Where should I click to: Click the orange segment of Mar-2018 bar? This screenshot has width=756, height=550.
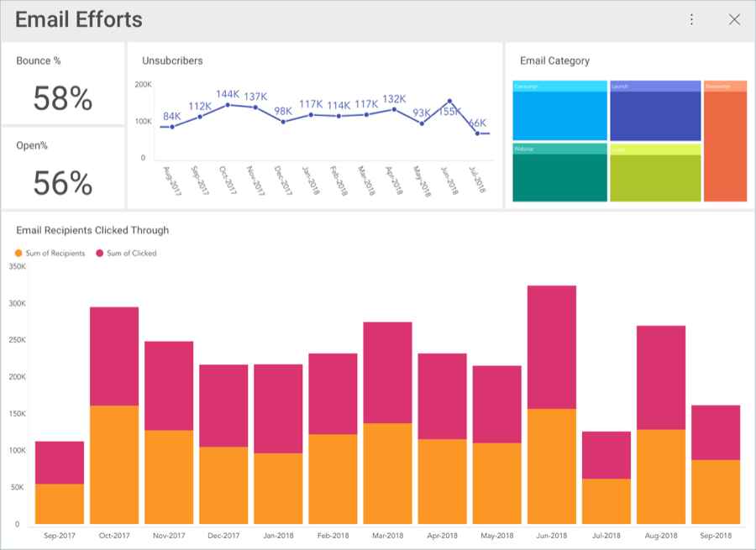(x=387, y=474)
